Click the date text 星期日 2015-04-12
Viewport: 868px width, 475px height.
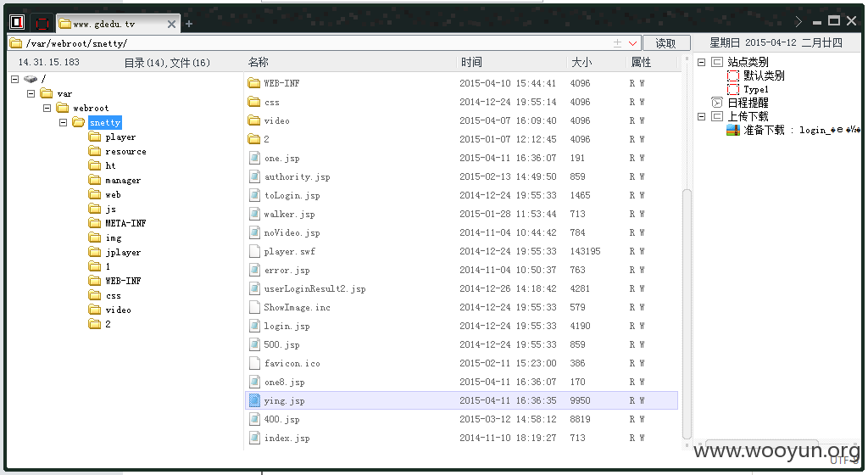[753, 42]
